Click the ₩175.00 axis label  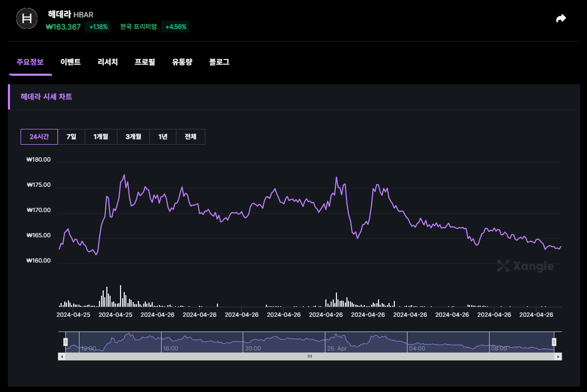click(x=38, y=185)
